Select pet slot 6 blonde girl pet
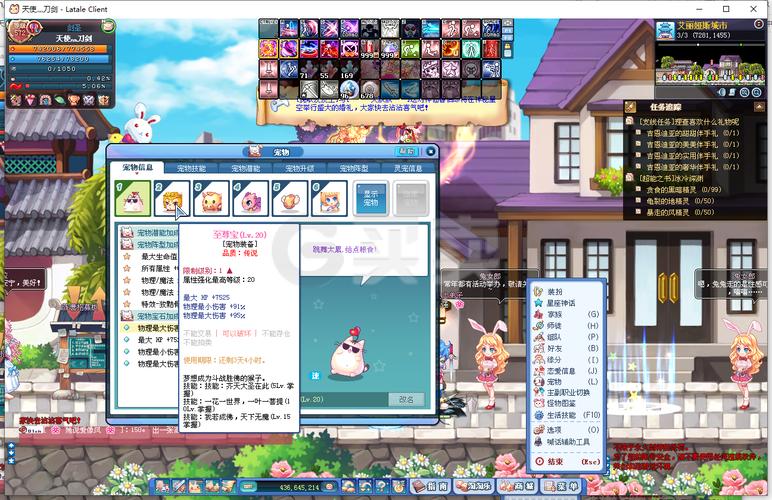This screenshot has width=772, height=500. click(329, 198)
